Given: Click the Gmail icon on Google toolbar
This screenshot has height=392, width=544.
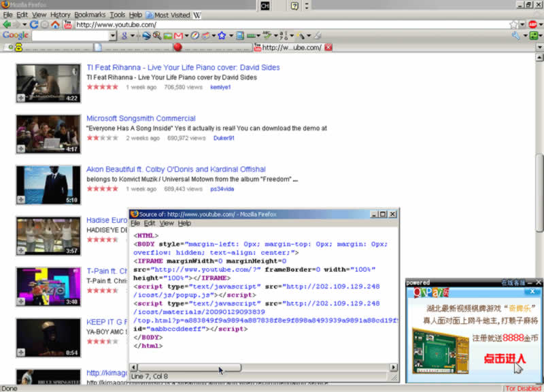Looking at the screenshot, I should tap(178, 35).
